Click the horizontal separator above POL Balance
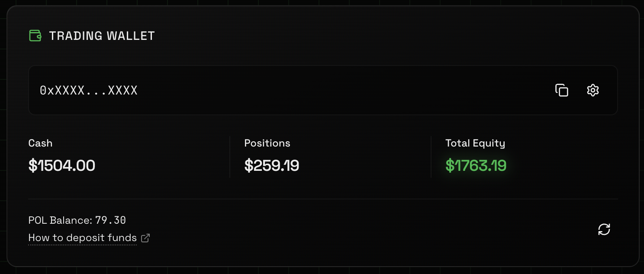Viewport: 644px width, 274px height. click(323, 199)
